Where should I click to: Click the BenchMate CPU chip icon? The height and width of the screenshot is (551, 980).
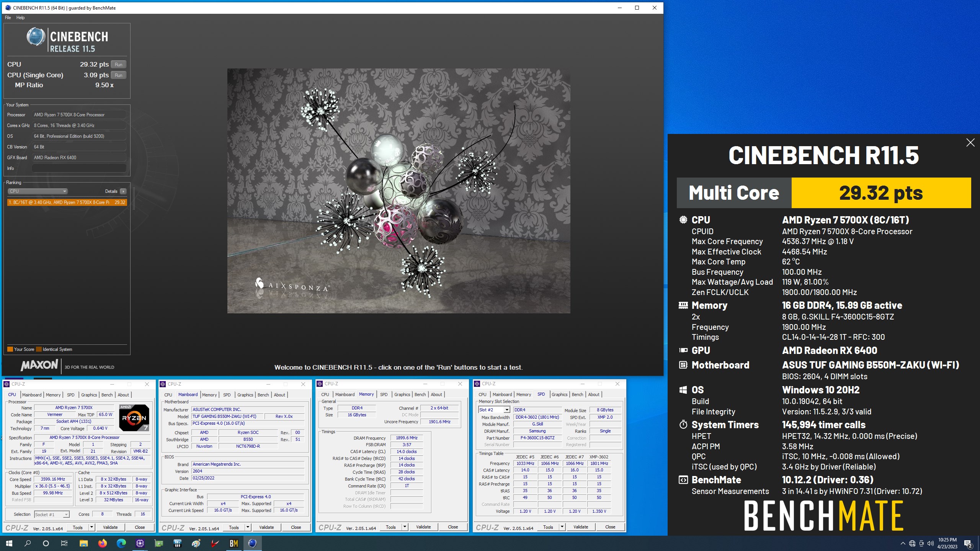coord(683,220)
